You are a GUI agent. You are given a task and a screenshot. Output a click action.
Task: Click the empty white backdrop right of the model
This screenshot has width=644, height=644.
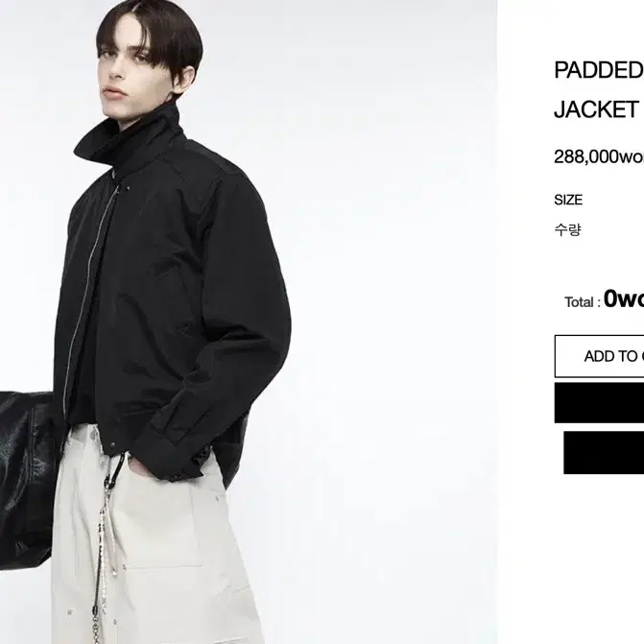[391, 288]
